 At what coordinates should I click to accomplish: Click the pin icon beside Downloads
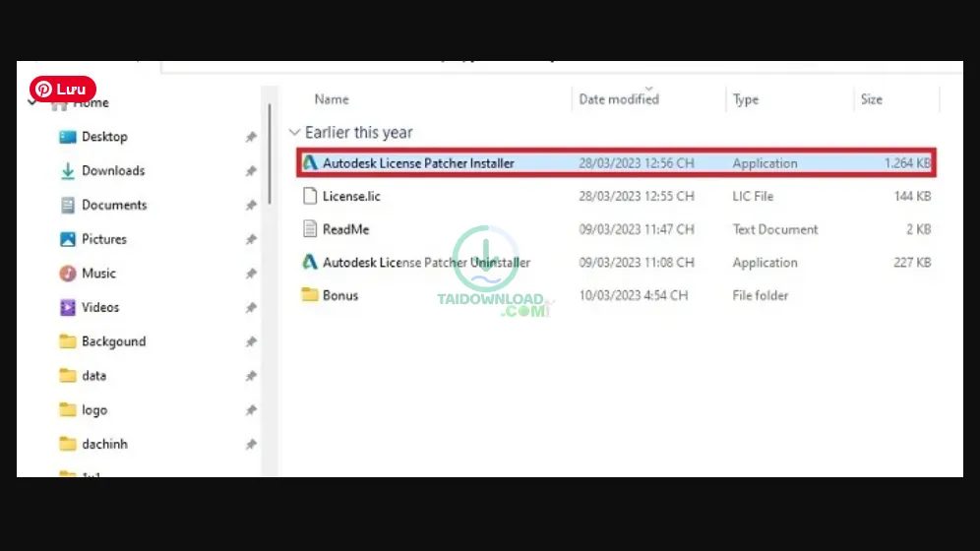pos(251,171)
